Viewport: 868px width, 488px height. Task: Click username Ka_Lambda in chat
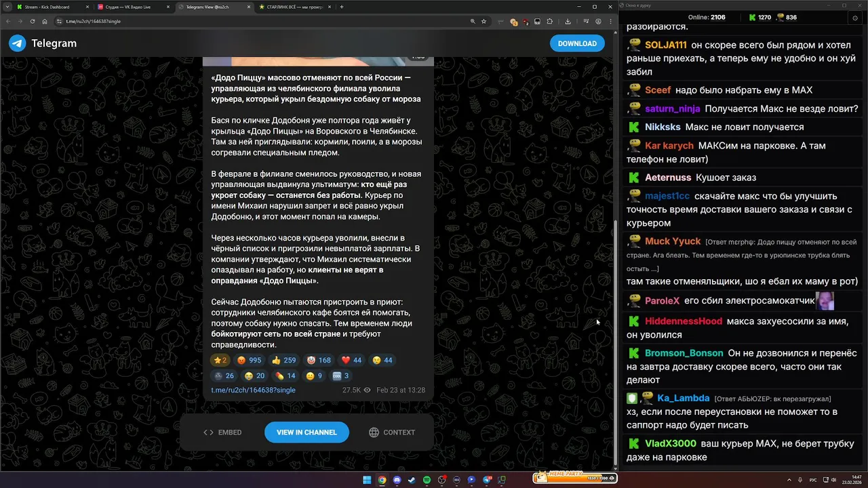pos(684,399)
